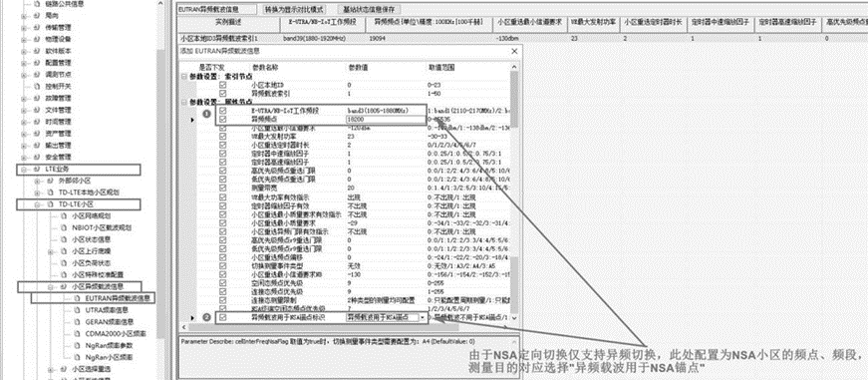Image resolution: width=868 pixels, height=380 pixels.
Task: Open the 异频载波用于NSA锚点 dropdown
Action: 423,317
